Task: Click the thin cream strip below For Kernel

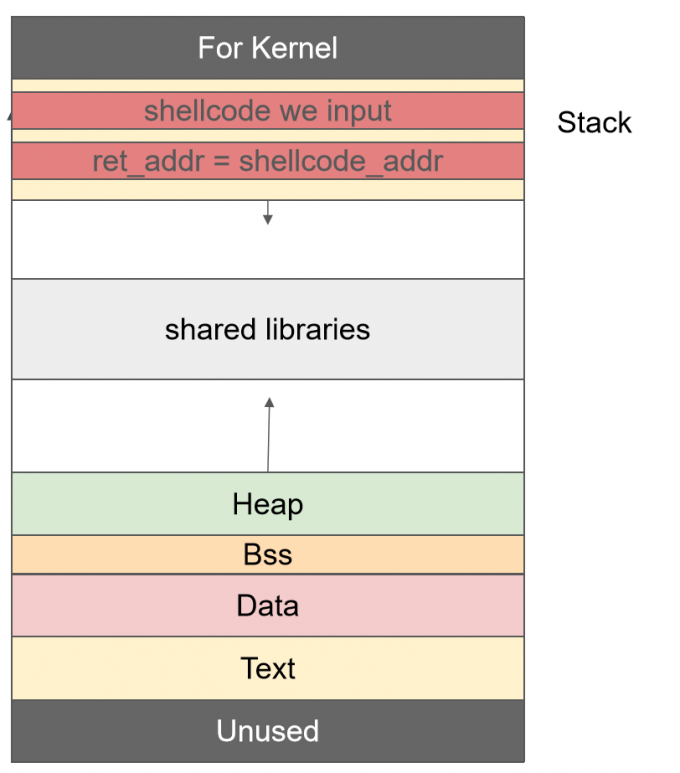Action: pyautogui.click(x=268, y=86)
